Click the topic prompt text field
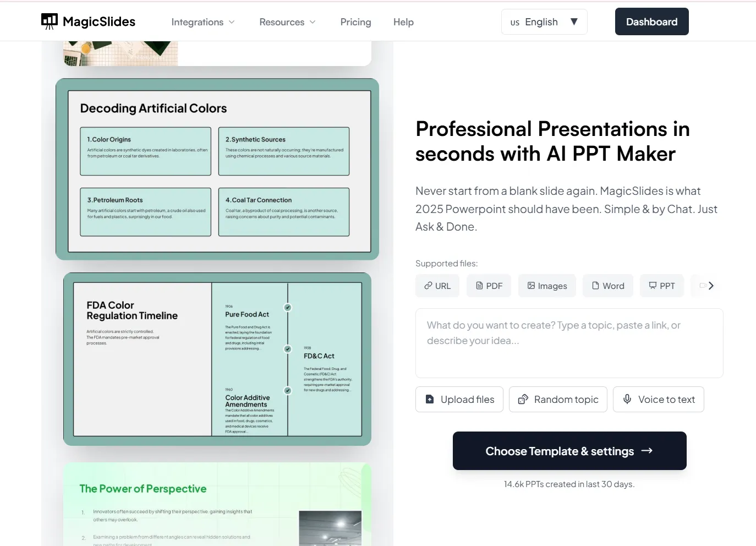 click(x=569, y=343)
